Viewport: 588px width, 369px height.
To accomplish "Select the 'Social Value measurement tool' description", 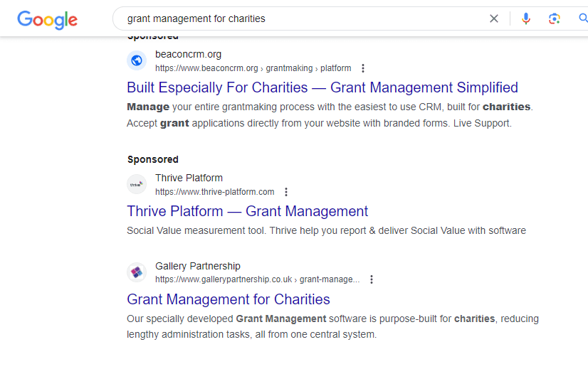I will (x=326, y=230).
